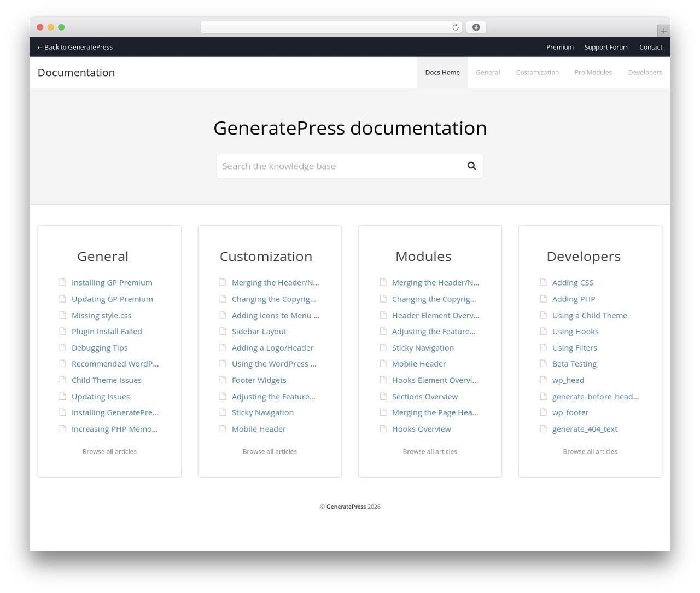Open a new browser tab with plus
This screenshot has height=593, width=700.
click(663, 31)
